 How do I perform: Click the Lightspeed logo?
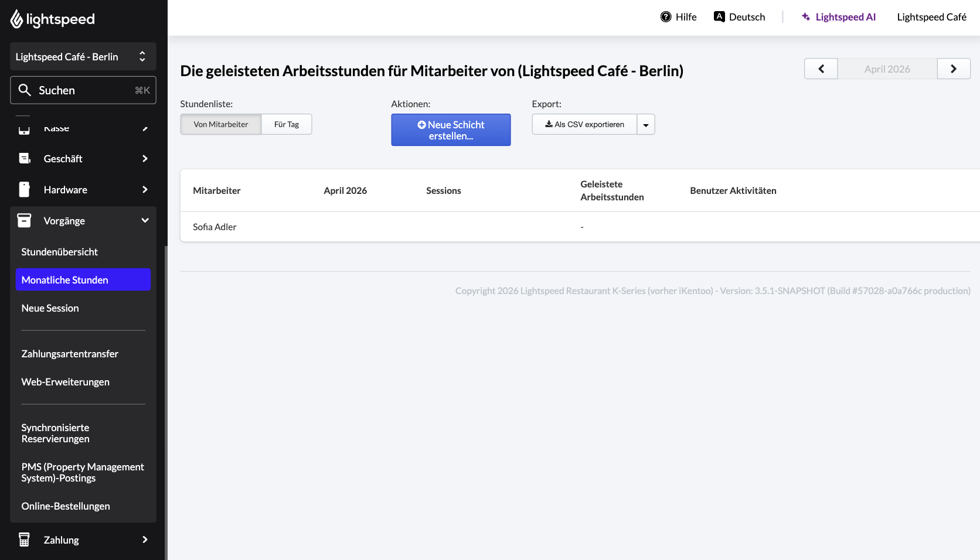pos(53,19)
